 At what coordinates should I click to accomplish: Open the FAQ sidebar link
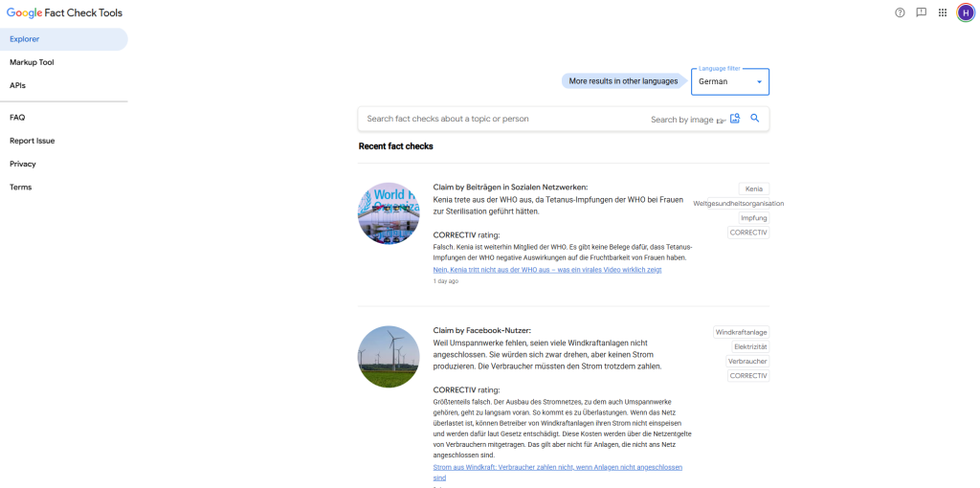coord(17,118)
